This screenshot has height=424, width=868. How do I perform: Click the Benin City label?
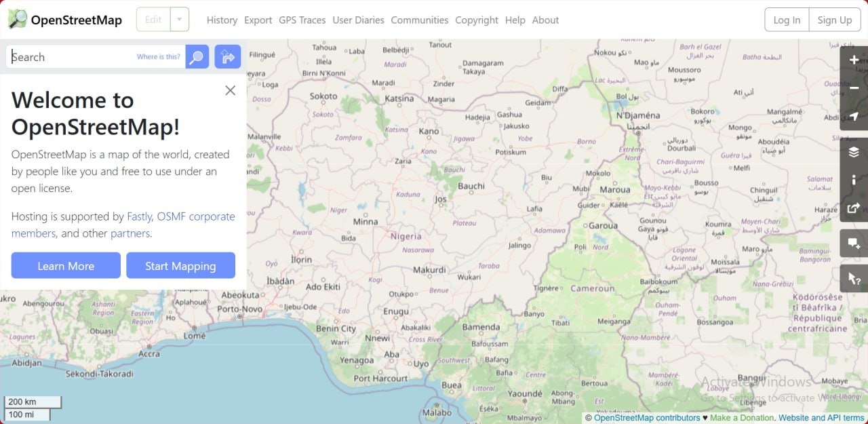pos(336,328)
